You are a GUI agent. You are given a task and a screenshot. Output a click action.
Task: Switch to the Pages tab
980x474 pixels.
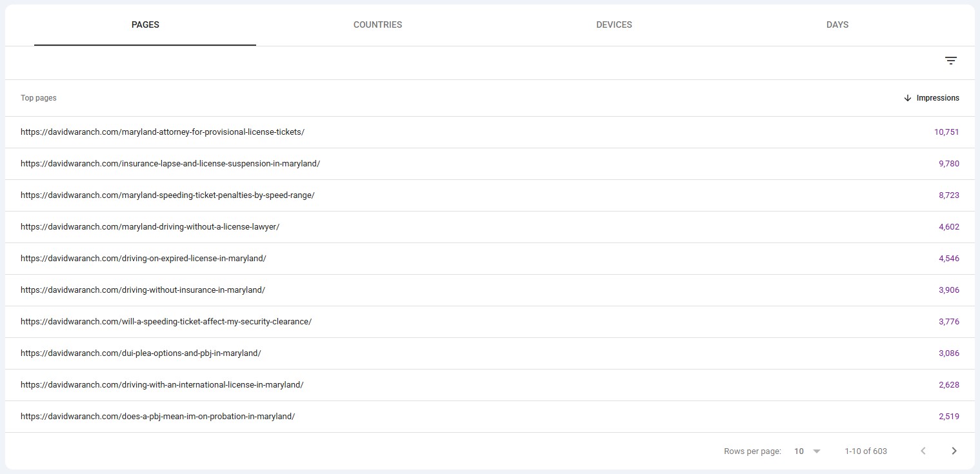tap(145, 25)
